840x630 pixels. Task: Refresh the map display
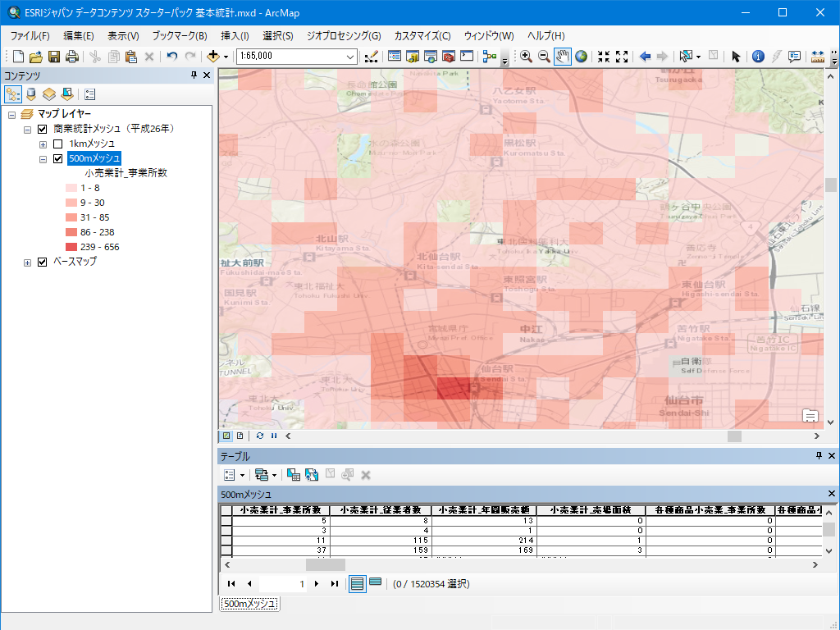(x=260, y=436)
